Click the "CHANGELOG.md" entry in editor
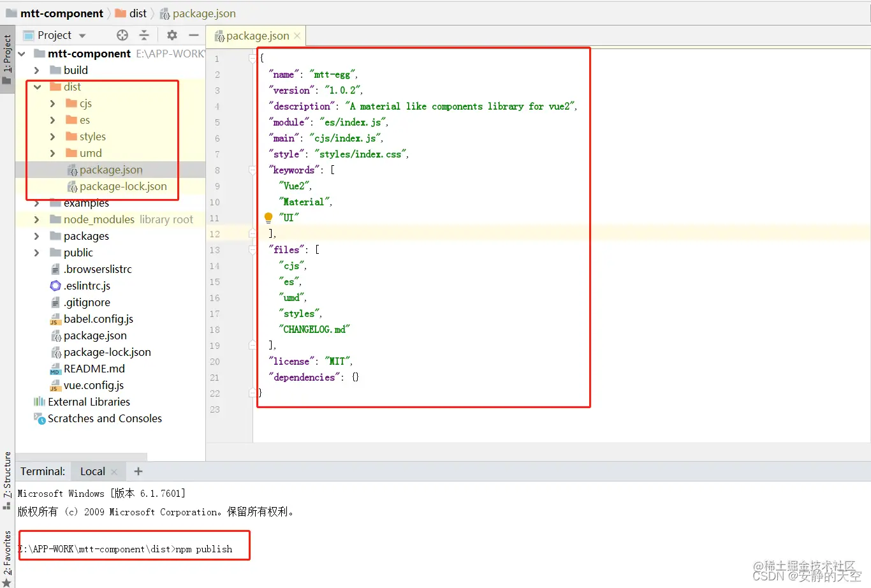The height and width of the screenshot is (588, 871). [x=314, y=329]
